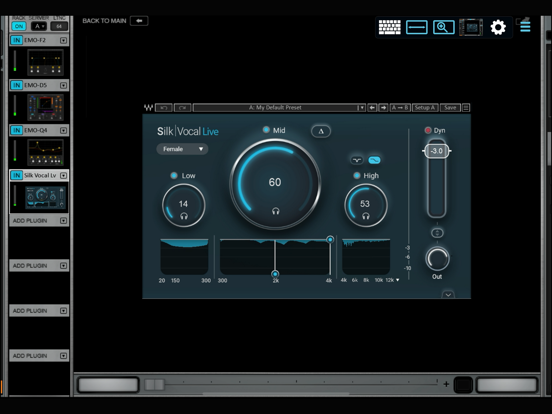Open the preset list dropdown arrow
552x414 pixels.
pos(361,108)
